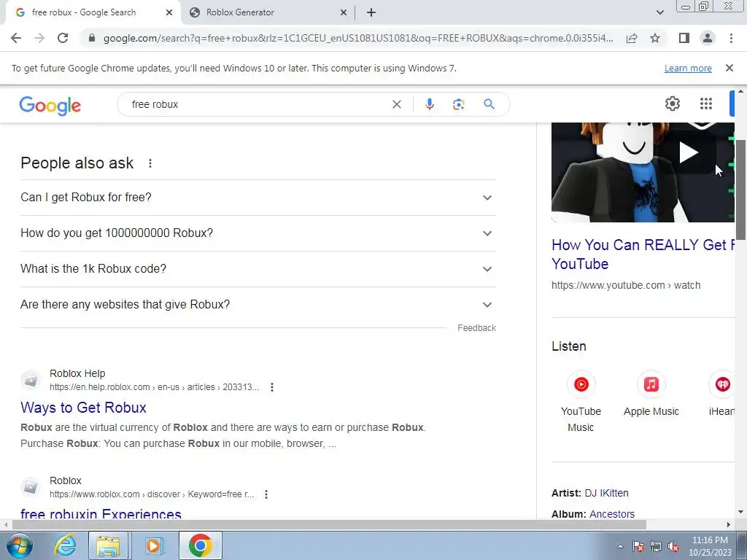Click the page scroll down arrow
747x560 pixels.
coord(740,513)
